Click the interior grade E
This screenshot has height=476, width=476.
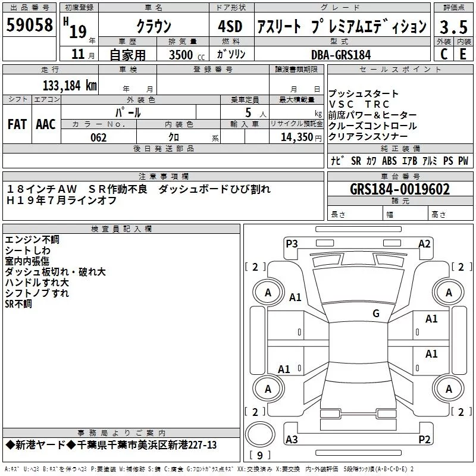click(x=463, y=54)
